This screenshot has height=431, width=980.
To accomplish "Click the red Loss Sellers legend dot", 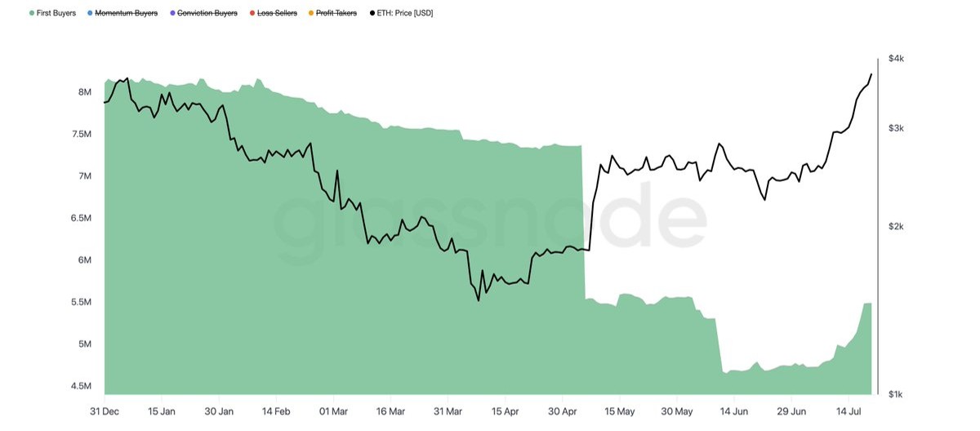I will [252, 13].
